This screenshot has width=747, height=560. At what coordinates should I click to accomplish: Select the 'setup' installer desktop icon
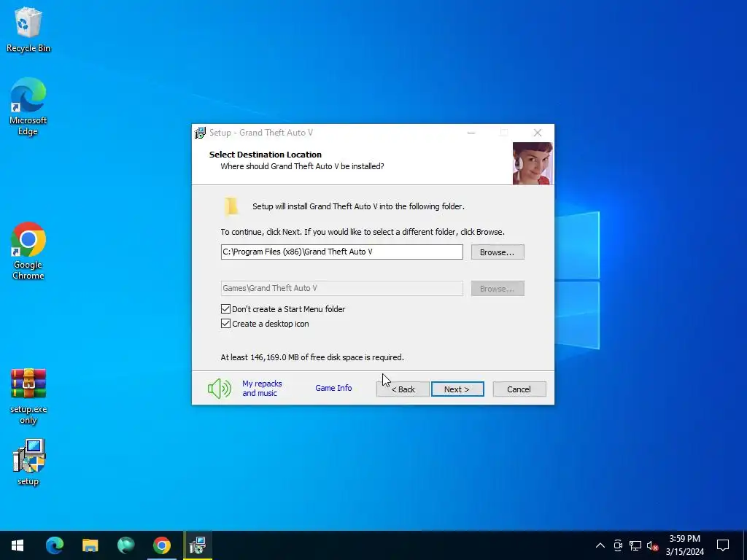pyautogui.click(x=28, y=462)
